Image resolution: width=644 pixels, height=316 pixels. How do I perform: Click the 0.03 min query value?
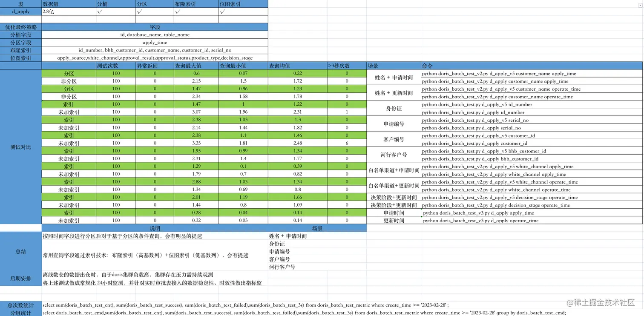point(244,221)
